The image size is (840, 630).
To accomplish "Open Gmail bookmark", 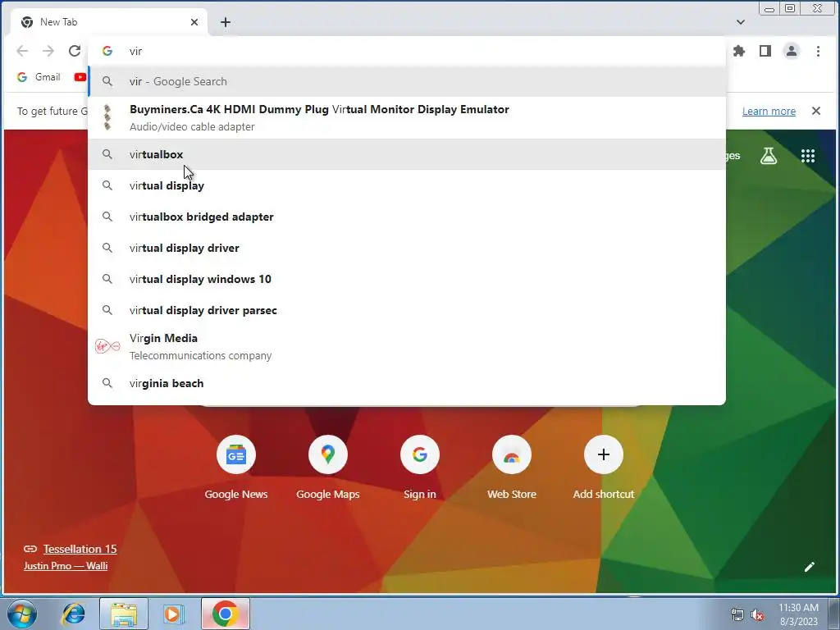I will tap(38, 77).
